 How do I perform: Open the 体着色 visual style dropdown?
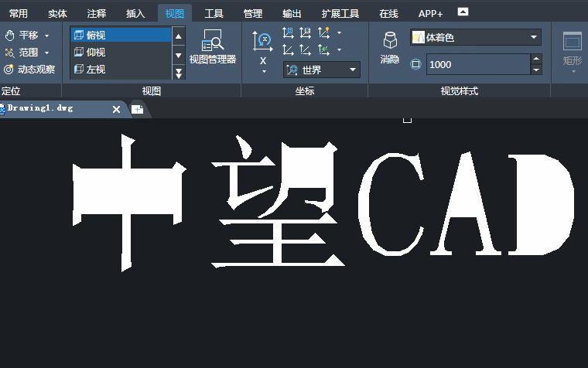coord(534,37)
